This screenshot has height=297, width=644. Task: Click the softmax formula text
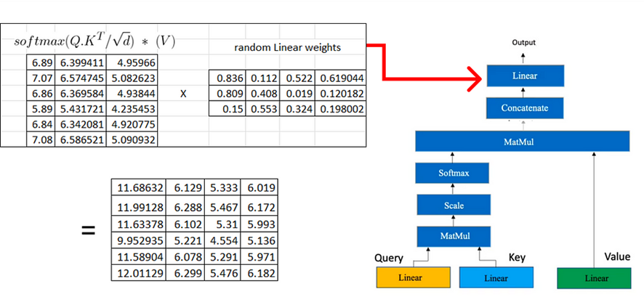pos(94,42)
